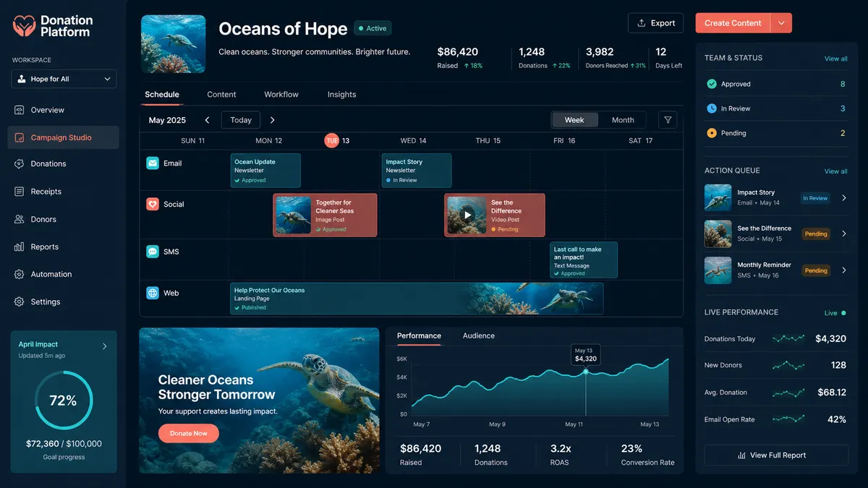
Task: Go to next week with right arrow
Action: coord(272,120)
